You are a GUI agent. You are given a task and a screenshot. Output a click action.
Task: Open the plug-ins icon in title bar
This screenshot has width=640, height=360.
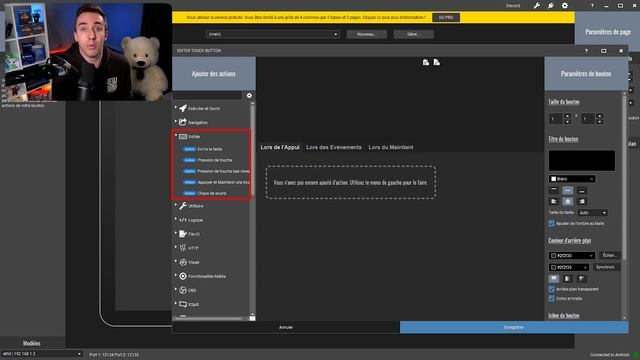tap(551, 6)
